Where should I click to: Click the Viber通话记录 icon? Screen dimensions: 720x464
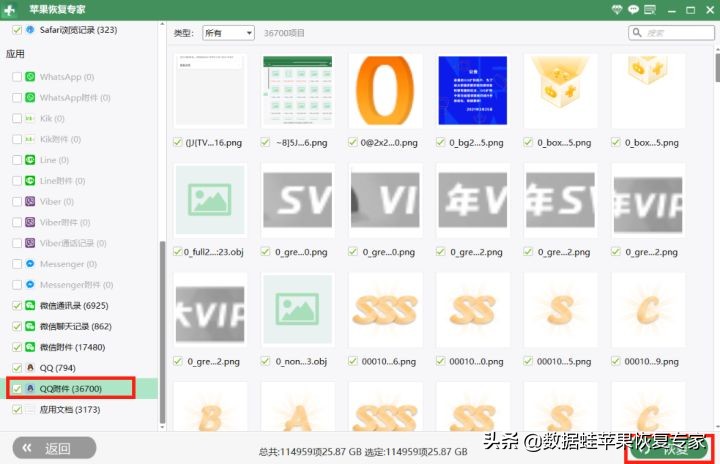[x=30, y=243]
